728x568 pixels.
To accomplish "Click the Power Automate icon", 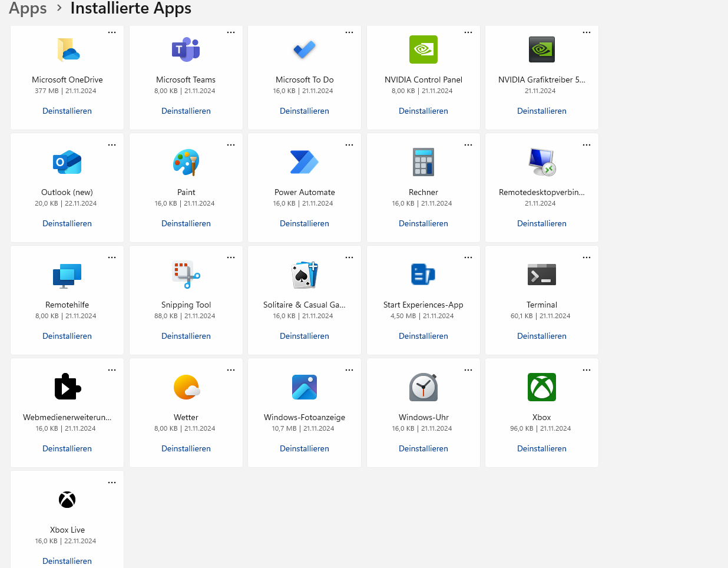I will point(305,162).
